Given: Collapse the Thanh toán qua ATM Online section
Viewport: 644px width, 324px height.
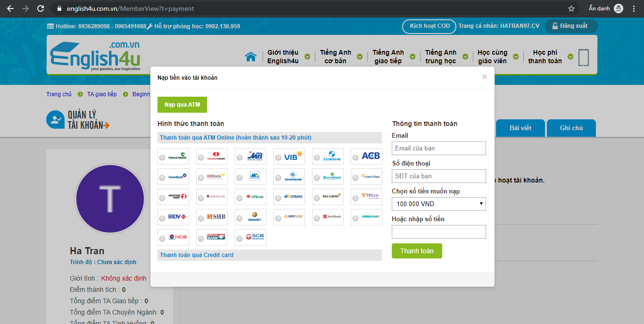Looking at the screenshot, I should 270,138.
